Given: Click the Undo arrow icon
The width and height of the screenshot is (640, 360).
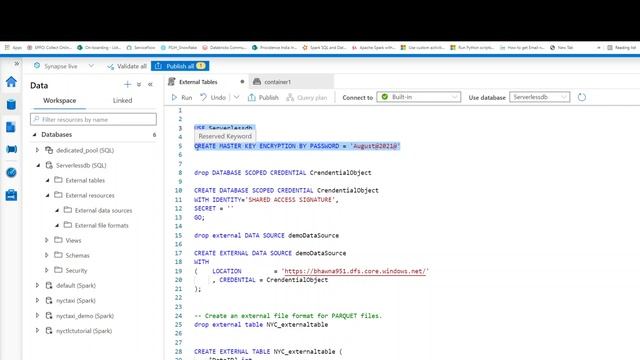Looking at the screenshot, I should (x=203, y=97).
